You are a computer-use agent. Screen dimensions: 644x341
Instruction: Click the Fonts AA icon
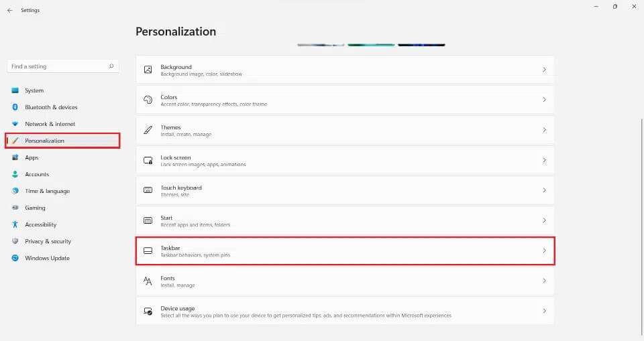point(148,281)
